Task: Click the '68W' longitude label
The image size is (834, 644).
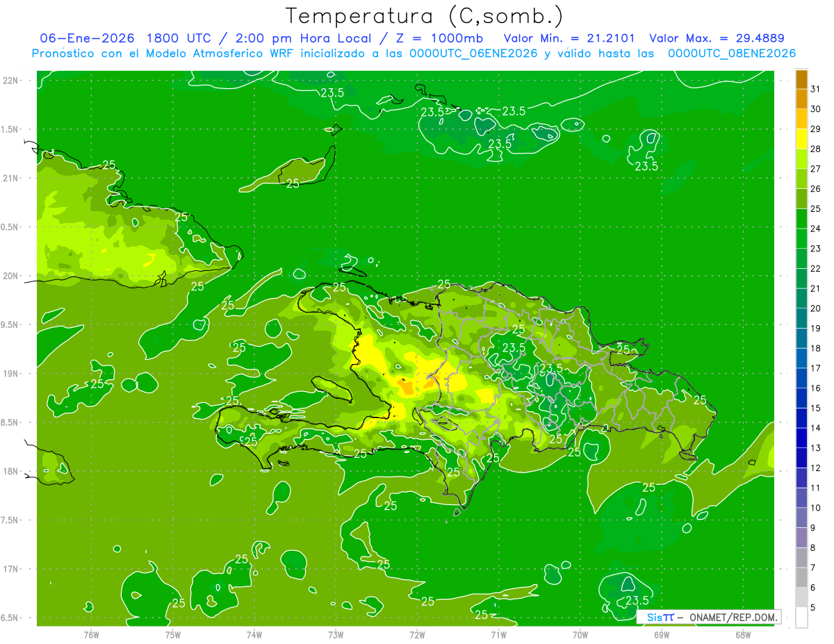Action: tap(743, 634)
